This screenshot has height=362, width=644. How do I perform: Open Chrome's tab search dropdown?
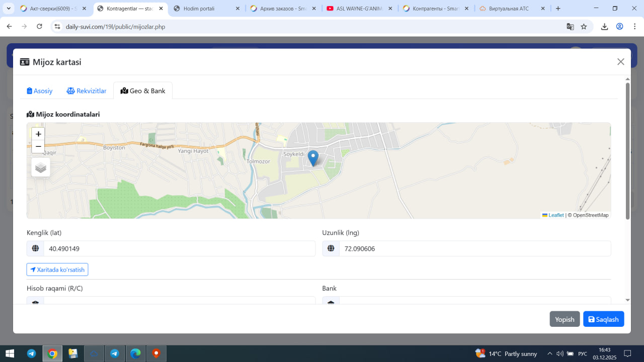pyautogui.click(x=9, y=9)
